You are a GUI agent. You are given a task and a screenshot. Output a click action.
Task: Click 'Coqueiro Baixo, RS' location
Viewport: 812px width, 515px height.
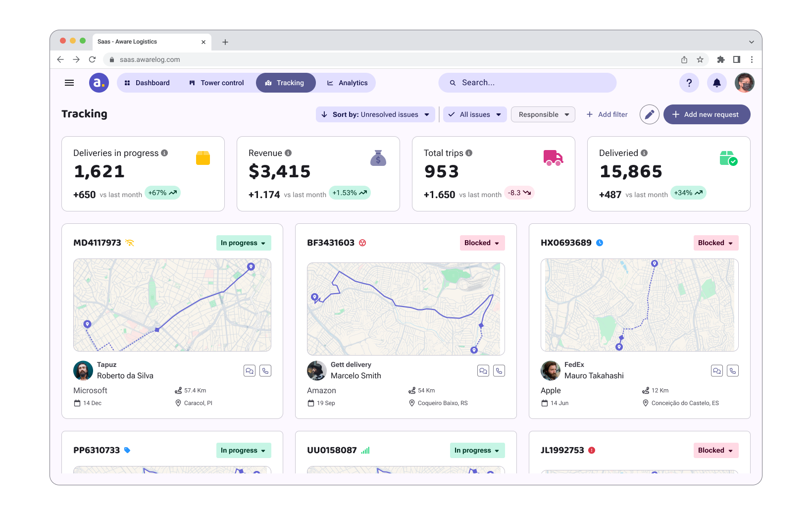click(x=443, y=403)
